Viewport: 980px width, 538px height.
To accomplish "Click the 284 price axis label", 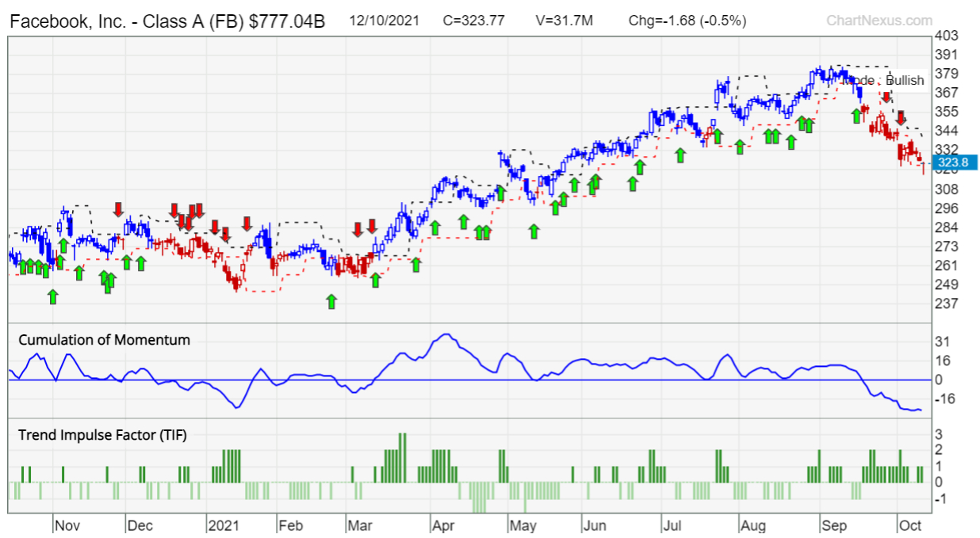I will click(x=947, y=227).
